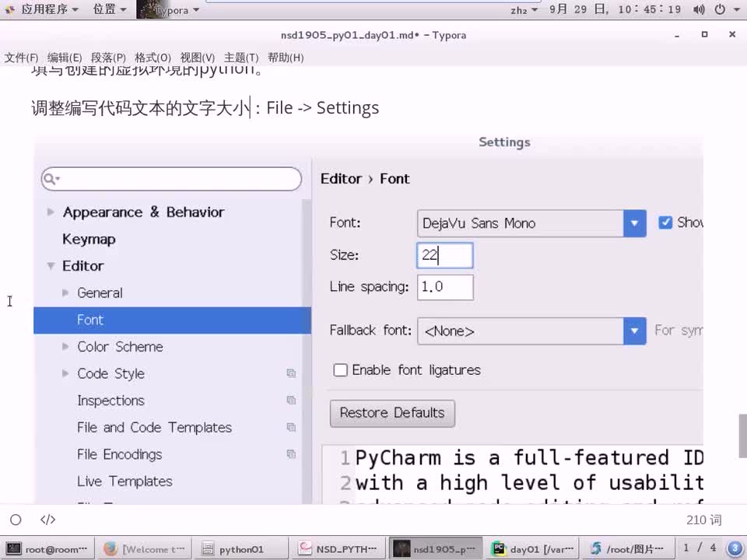Enable font ligatures checkbox
This screenshot has width=747, height=560.
click(340, 370)
